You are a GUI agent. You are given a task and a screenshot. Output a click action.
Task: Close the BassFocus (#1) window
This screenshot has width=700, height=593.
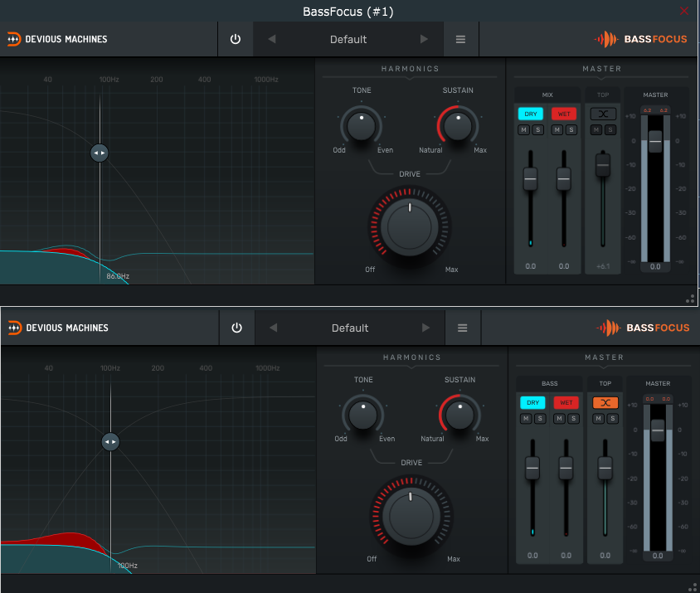point(684,11)
